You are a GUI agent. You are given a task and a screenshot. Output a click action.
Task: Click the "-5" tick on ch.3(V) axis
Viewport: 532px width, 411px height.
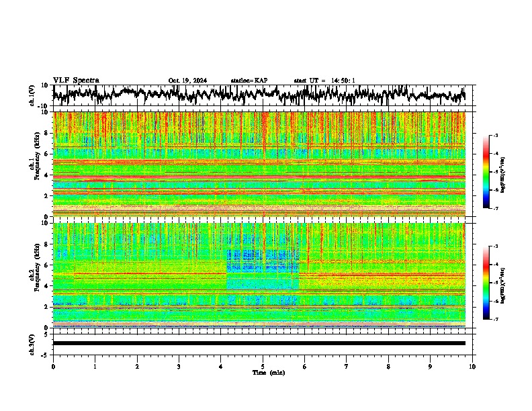click(45, 355)
